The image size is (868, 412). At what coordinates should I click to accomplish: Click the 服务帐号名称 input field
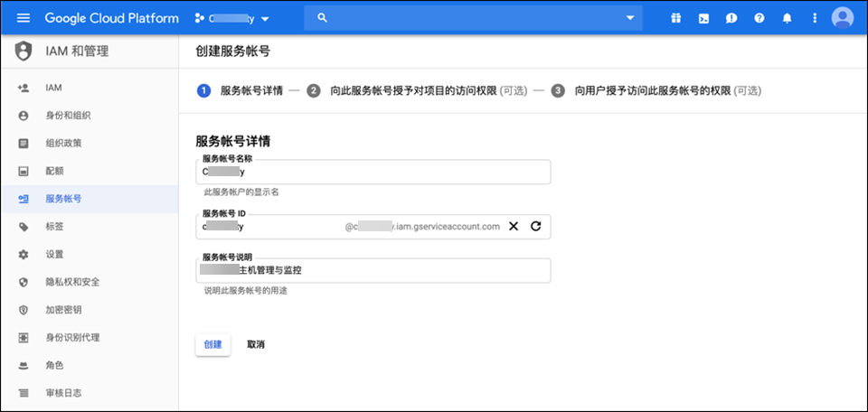[x=373, y=172]
